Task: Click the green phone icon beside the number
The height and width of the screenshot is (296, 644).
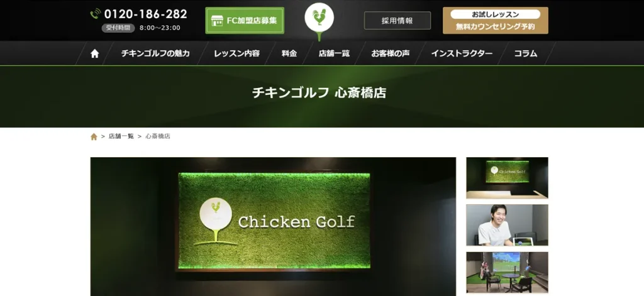Action: [96, 14]
